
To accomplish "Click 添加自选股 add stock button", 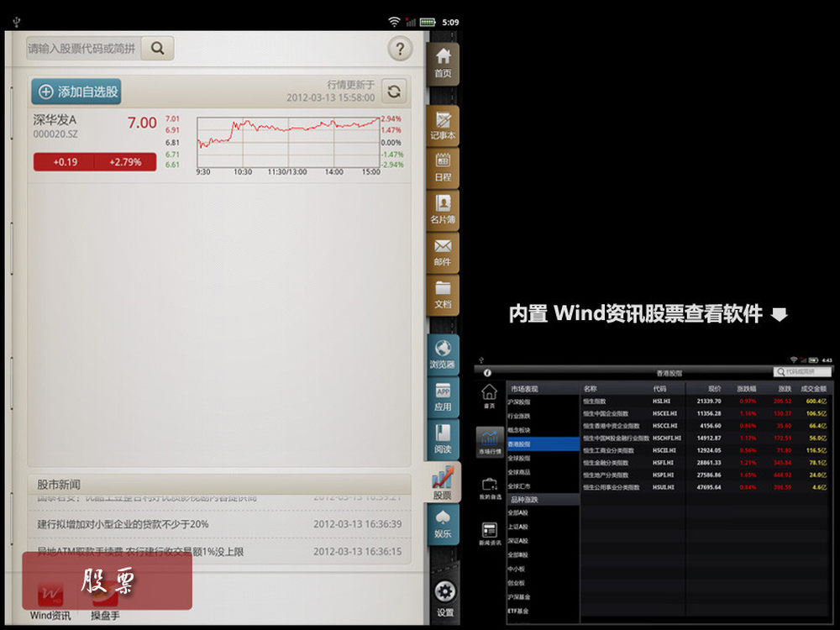I will 76,92.
